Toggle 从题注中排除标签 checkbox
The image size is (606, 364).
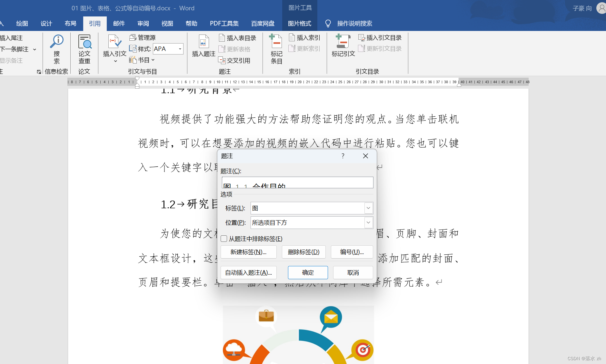click(224, 239)
